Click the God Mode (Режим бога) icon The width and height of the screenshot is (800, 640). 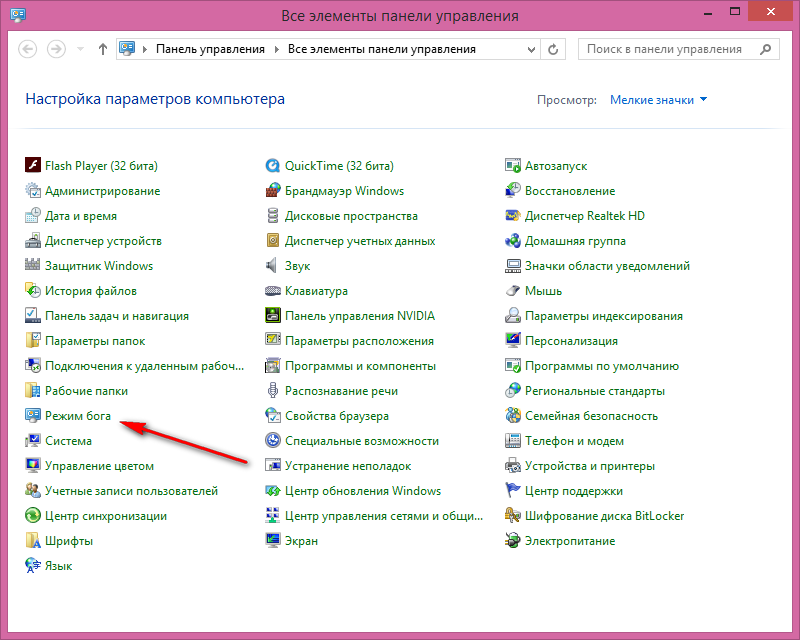[33, 415]
